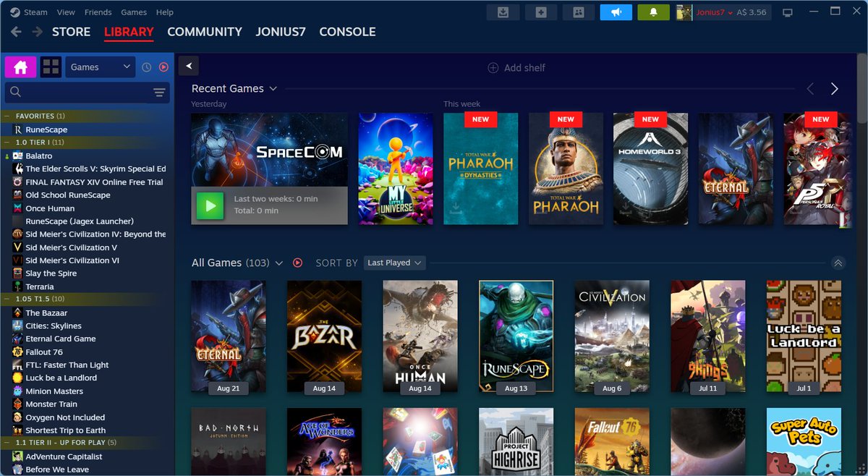
Task: Go back with the left arrow
Action: [16, 32]
